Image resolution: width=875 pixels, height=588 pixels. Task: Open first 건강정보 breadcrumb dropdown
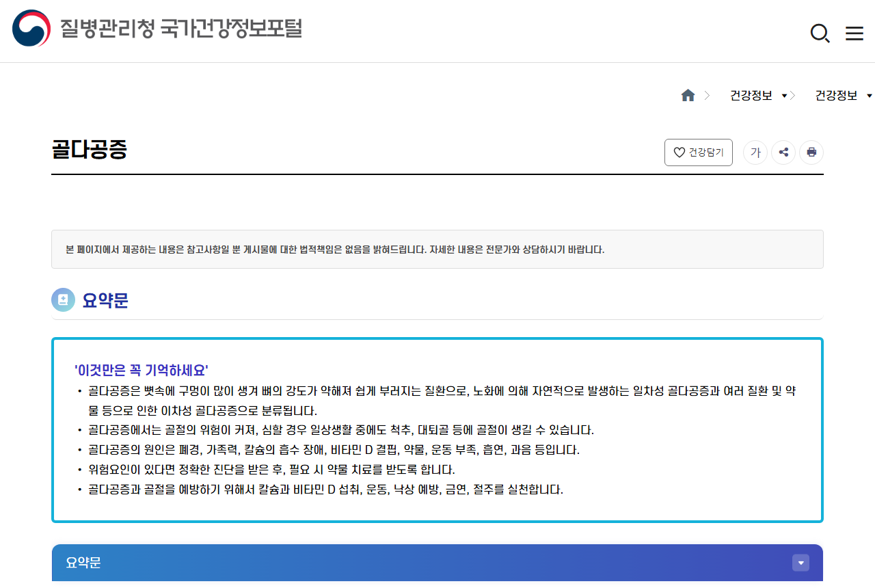coord(758,96)
